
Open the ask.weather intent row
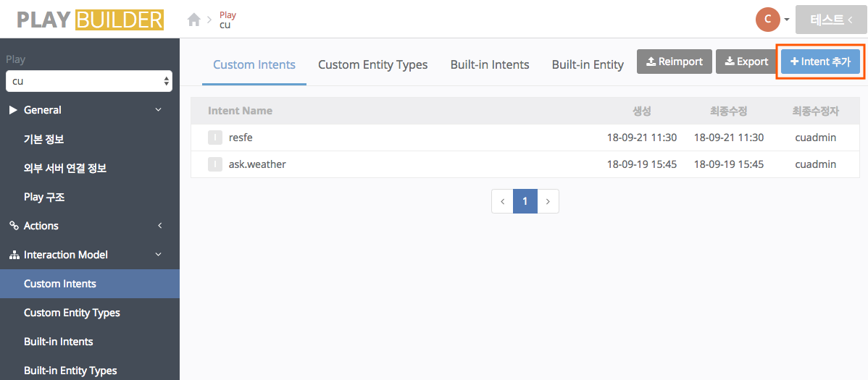(257, 164)
